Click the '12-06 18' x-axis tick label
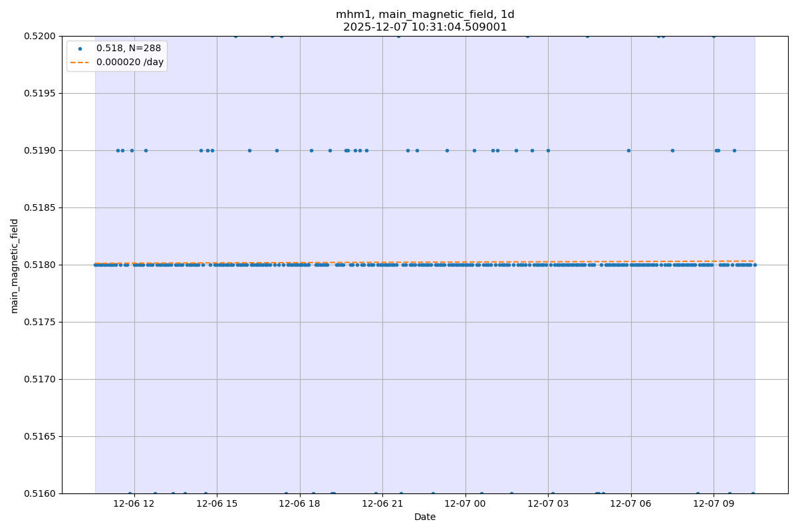The image size is (798, 532). pyautogui.click(x=300, y=504)
